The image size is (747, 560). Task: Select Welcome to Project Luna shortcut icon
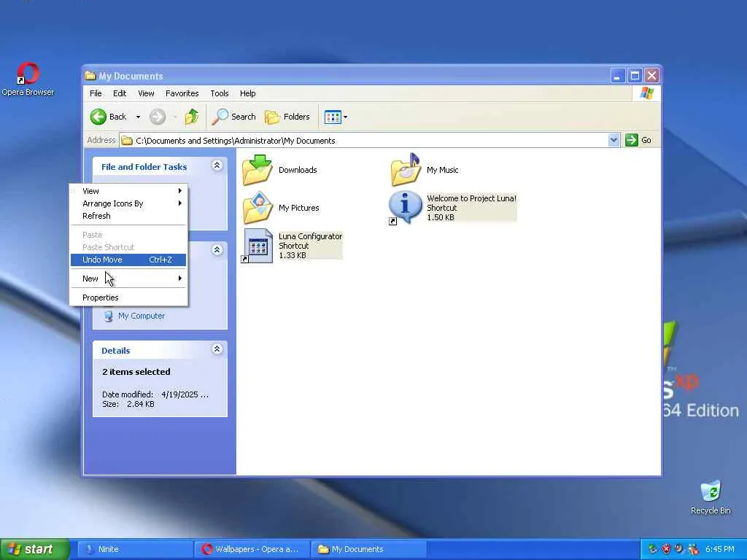[405, 208]
